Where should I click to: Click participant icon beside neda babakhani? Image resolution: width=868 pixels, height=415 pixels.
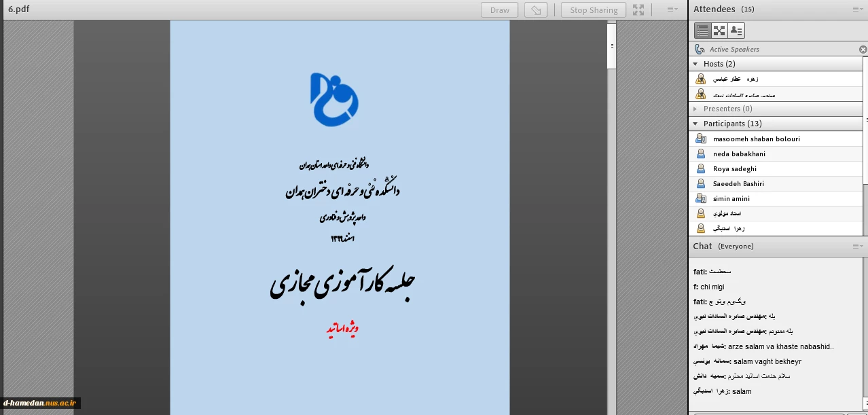pos(701,154)
